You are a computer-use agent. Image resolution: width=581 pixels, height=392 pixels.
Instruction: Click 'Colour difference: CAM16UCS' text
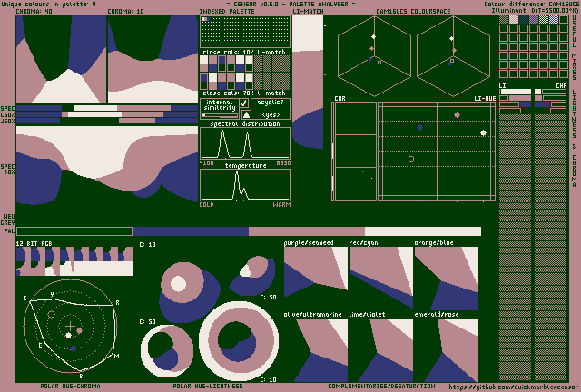pos(531,4)
